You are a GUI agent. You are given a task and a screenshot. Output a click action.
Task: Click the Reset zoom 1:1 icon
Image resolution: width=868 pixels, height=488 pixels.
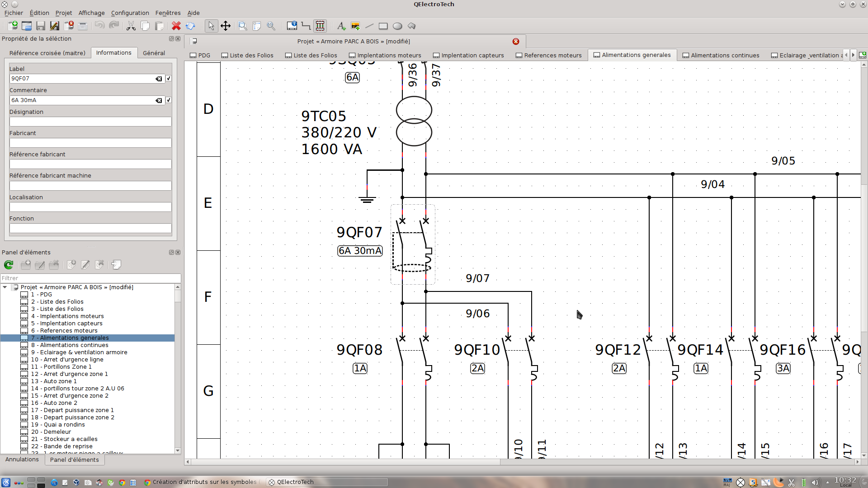point(271,26)
